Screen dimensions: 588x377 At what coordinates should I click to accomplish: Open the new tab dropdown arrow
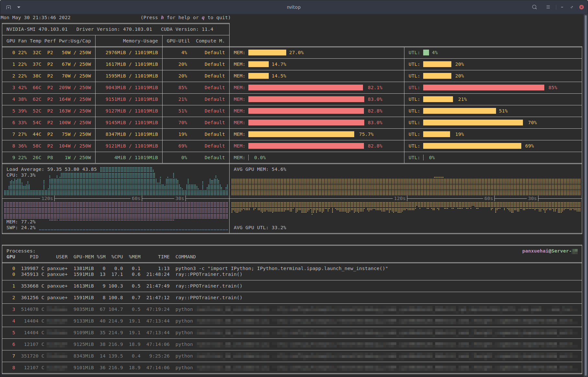[19, 7]
